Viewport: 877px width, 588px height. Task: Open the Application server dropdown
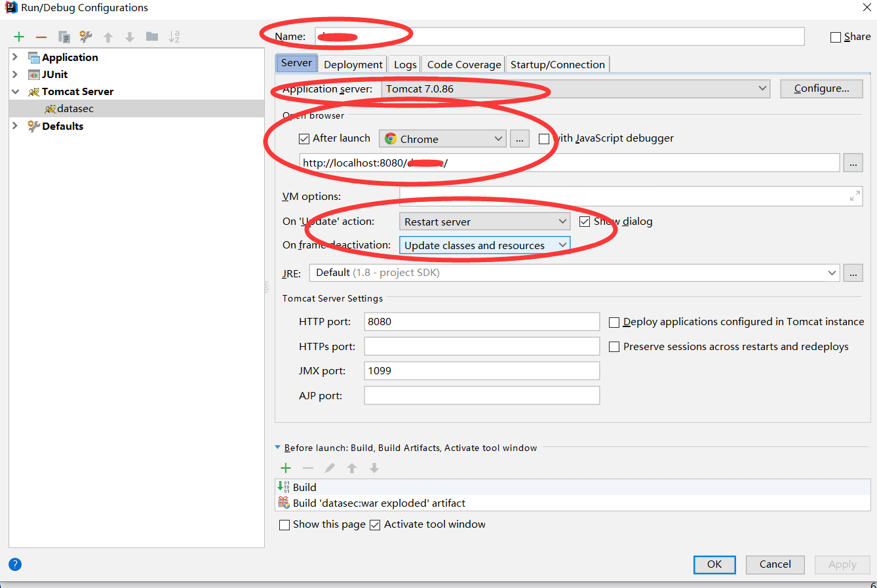(x=762, y=88)
